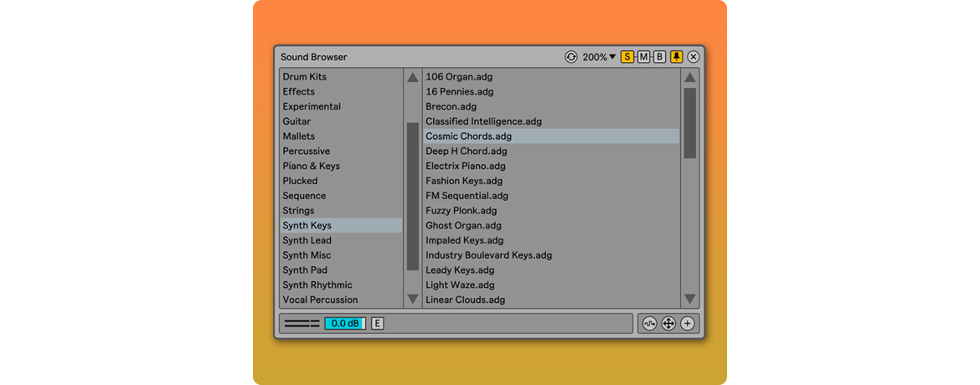Click the waveform icon at bottom right
Image resolution: width=980 pixels, height=385 pixels.
(x=649, y=324)
